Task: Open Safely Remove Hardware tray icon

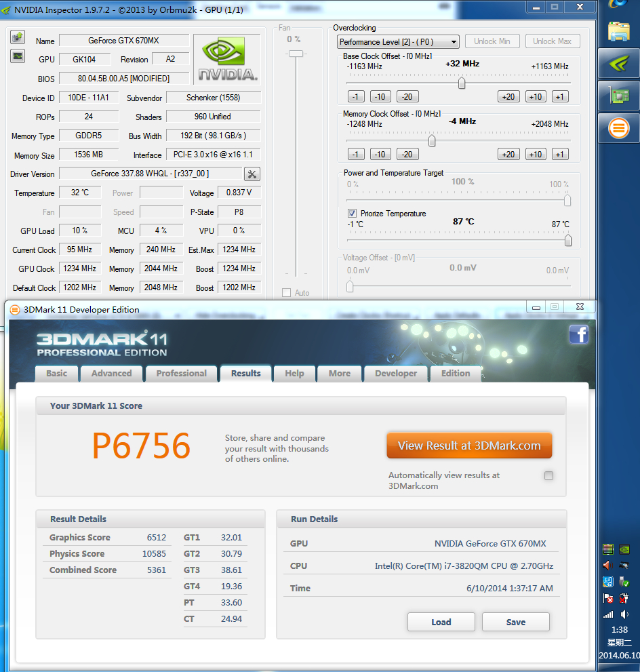Action: pyautogui.click(x=624, y=582)
